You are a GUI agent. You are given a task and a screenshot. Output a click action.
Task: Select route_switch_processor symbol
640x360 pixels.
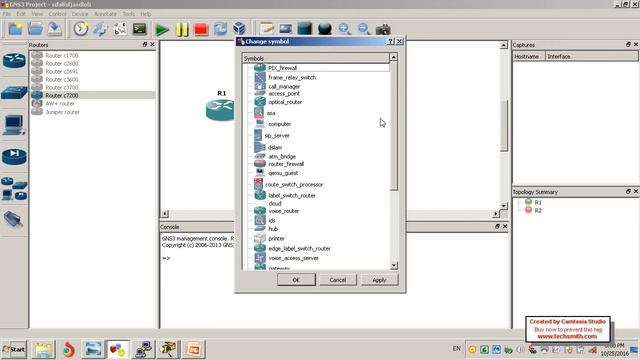click(294, 184)
